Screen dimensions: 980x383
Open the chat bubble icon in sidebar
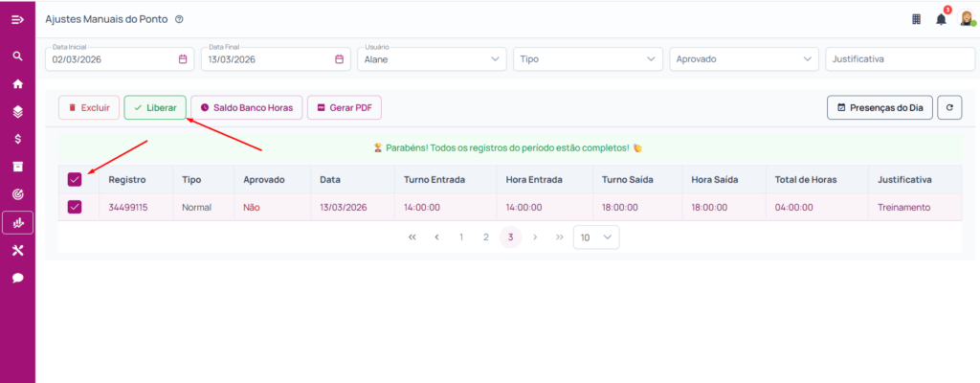(x=17, y=279)
